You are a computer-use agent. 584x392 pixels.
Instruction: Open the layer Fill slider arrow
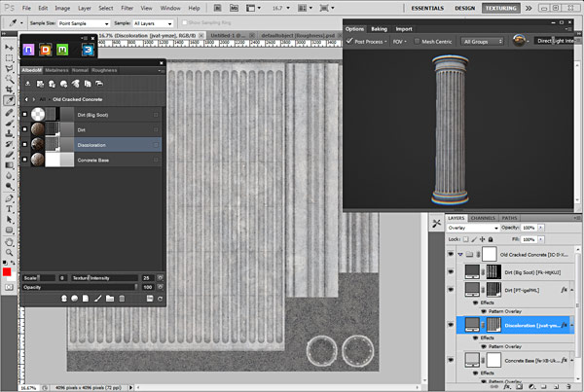pyautogui.click(x=541, y=239)
